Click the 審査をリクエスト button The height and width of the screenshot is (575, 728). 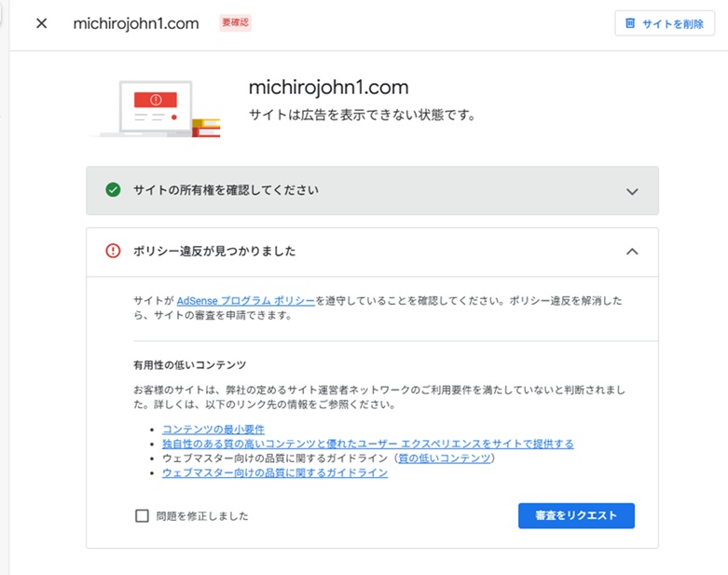click(x=576, y=515)
